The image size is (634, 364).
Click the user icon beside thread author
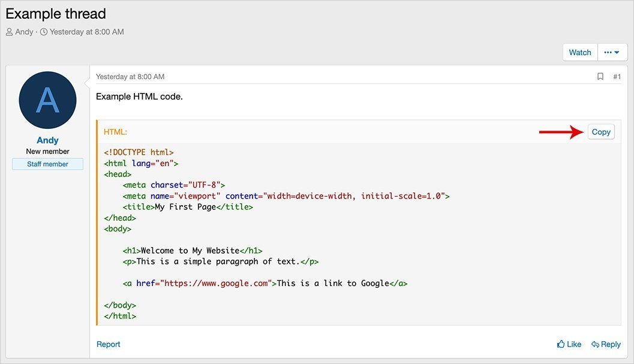pos(9,32)
